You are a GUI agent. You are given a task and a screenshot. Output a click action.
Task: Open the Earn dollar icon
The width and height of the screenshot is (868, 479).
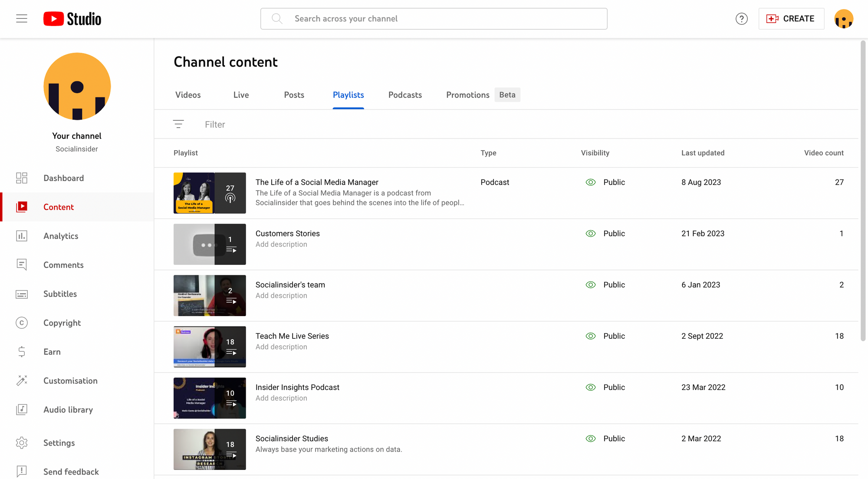tap(22, 352)
